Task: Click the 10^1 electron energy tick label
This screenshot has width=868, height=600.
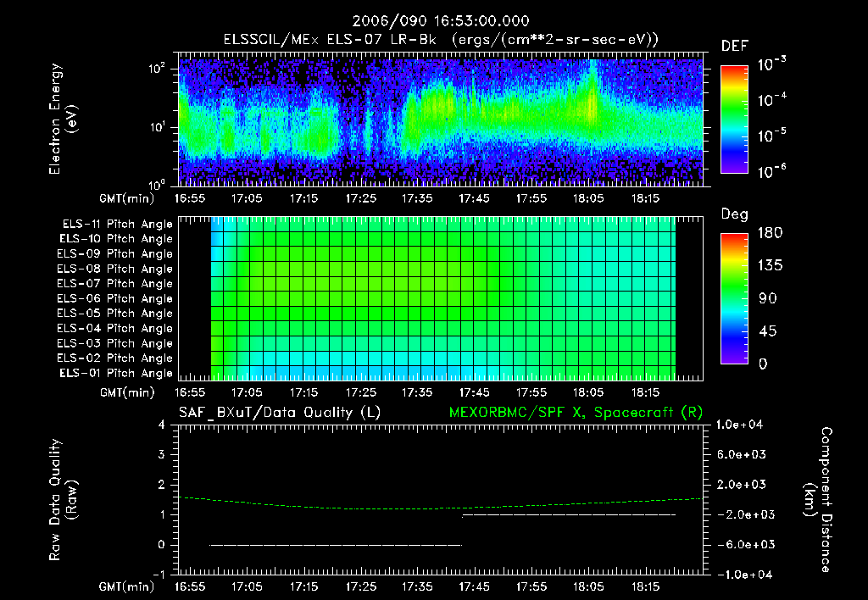Action: (x=157, y=127)
